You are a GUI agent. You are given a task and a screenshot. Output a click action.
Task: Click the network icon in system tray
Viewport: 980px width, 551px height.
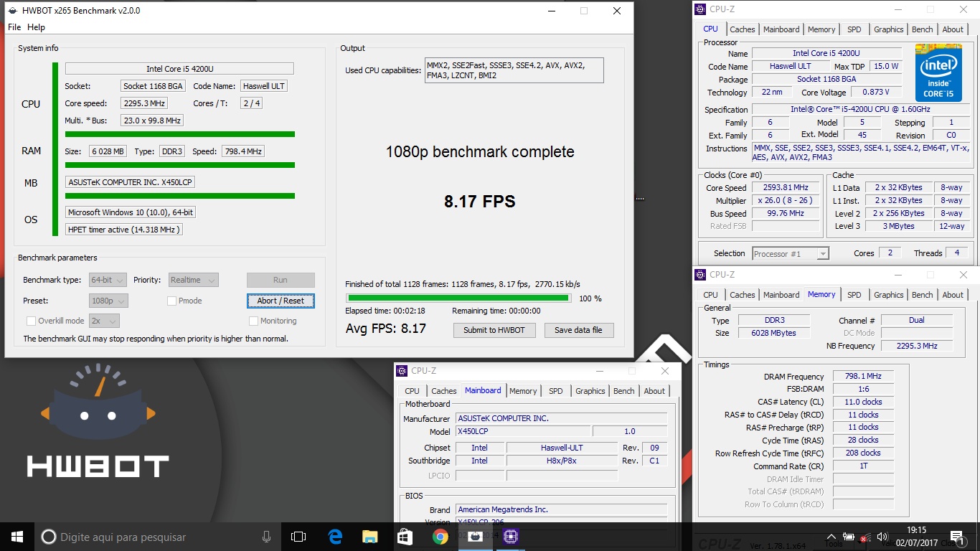(866, 537)
